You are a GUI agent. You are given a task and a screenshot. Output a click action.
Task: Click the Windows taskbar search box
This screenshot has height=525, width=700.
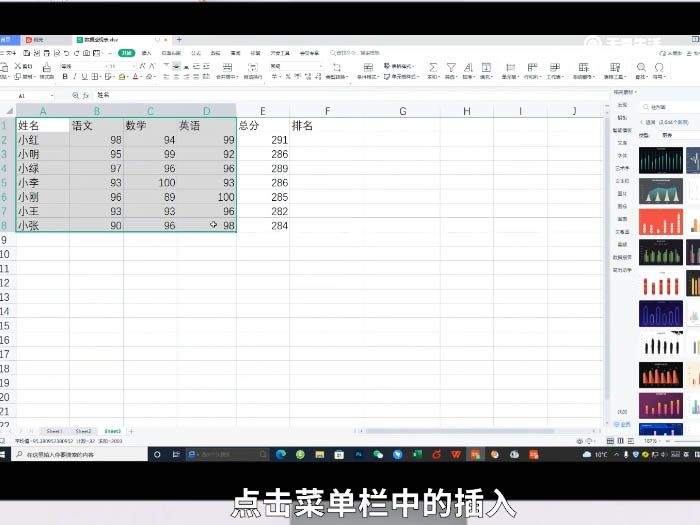coord(79,454)
